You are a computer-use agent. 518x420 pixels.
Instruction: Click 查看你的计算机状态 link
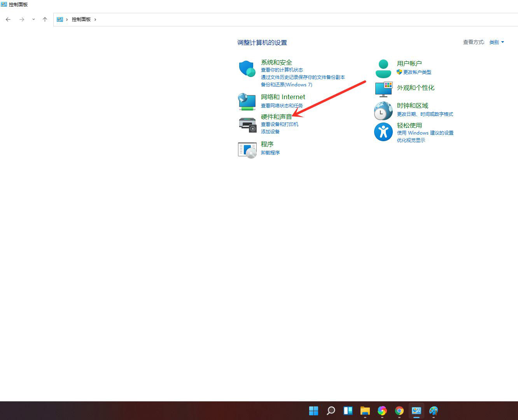click(282, 70)
